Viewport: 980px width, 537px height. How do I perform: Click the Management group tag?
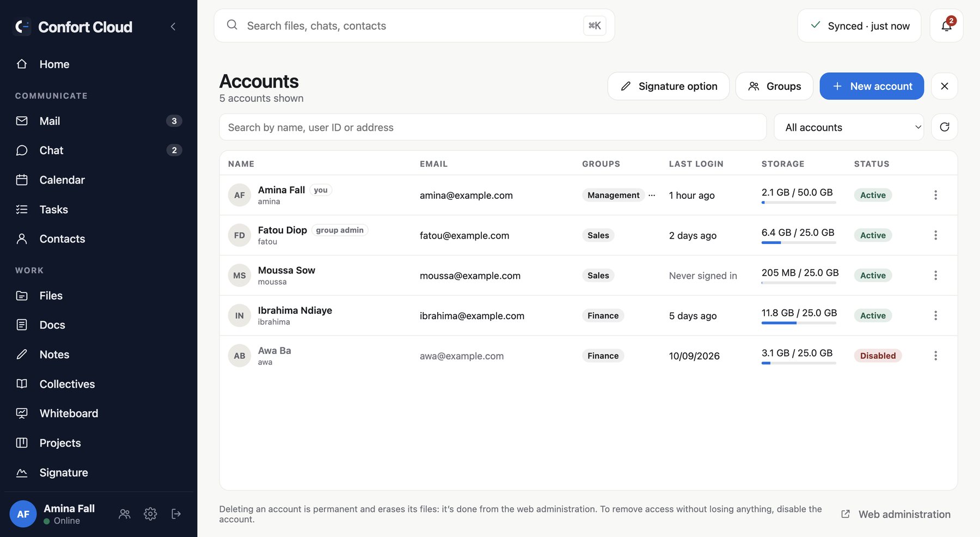coord(614,195)
